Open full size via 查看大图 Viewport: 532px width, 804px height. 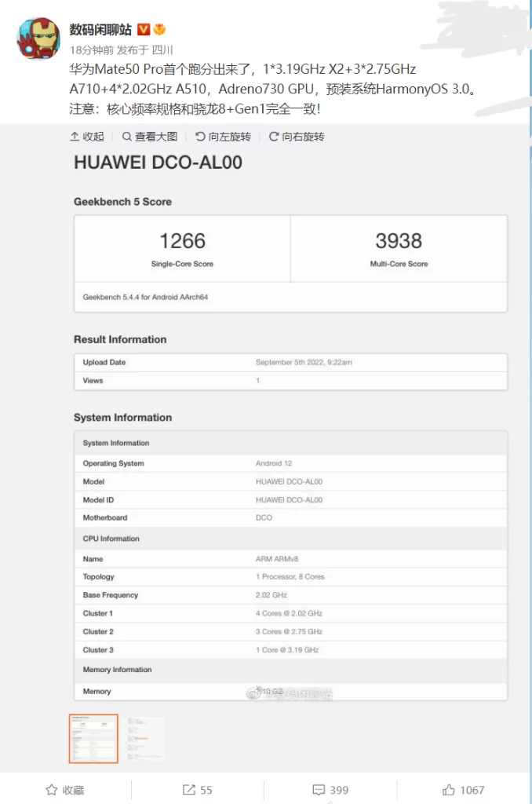point(150,137)
